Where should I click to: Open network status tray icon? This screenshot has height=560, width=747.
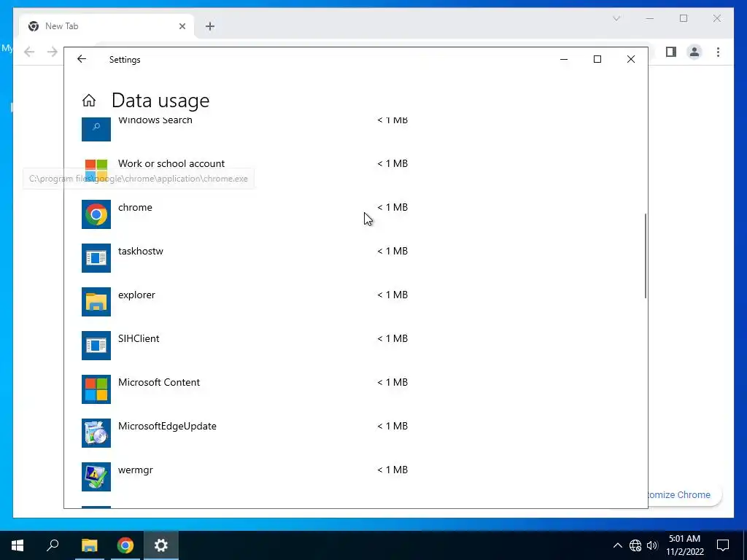pyautogui.click(x=635, y=545)
